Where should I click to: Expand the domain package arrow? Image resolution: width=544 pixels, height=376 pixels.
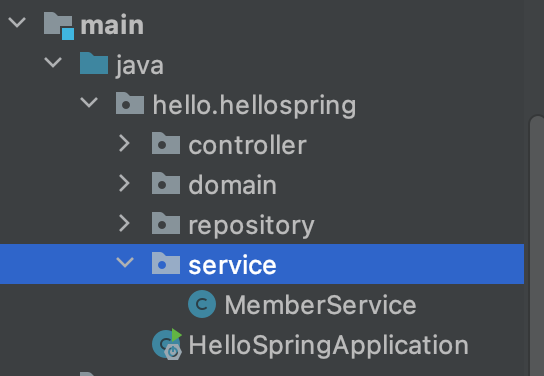[x=124, y=183]
